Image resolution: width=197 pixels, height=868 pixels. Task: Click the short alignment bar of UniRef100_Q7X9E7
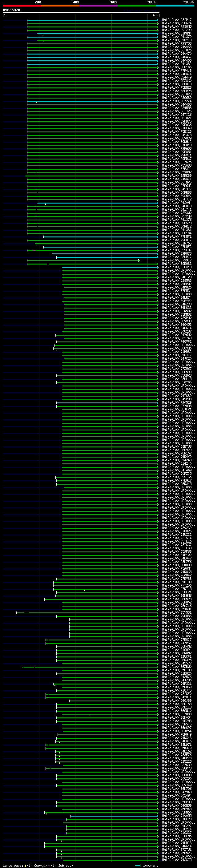pos(83,260)
